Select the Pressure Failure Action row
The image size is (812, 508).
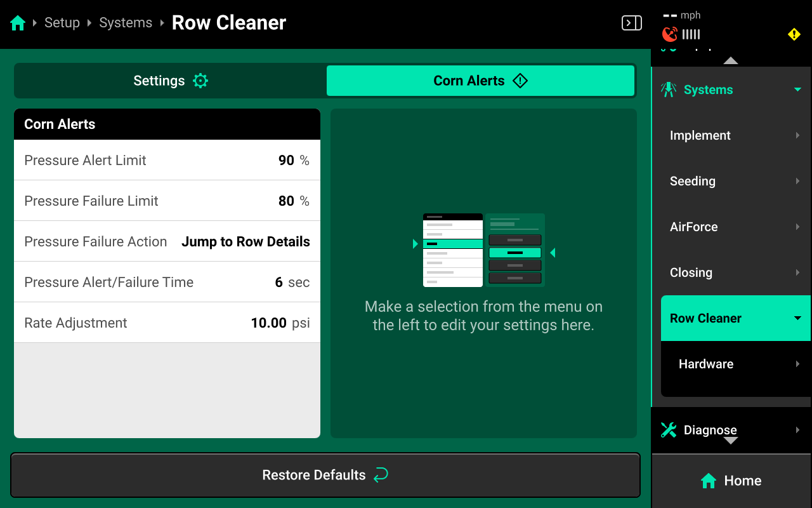(x=167, y=241)
